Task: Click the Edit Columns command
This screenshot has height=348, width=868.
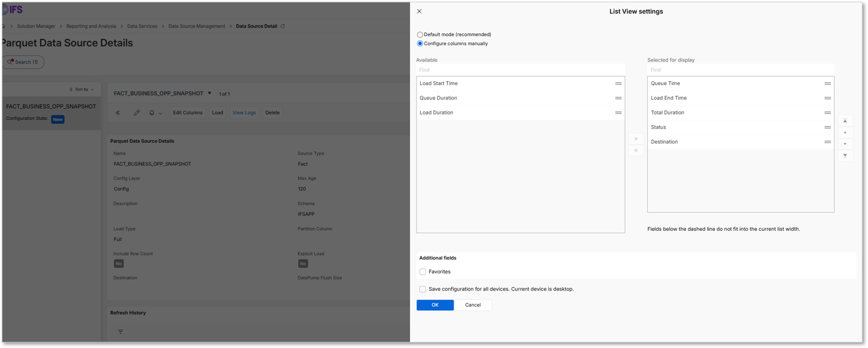Action: tap(188, 113)
